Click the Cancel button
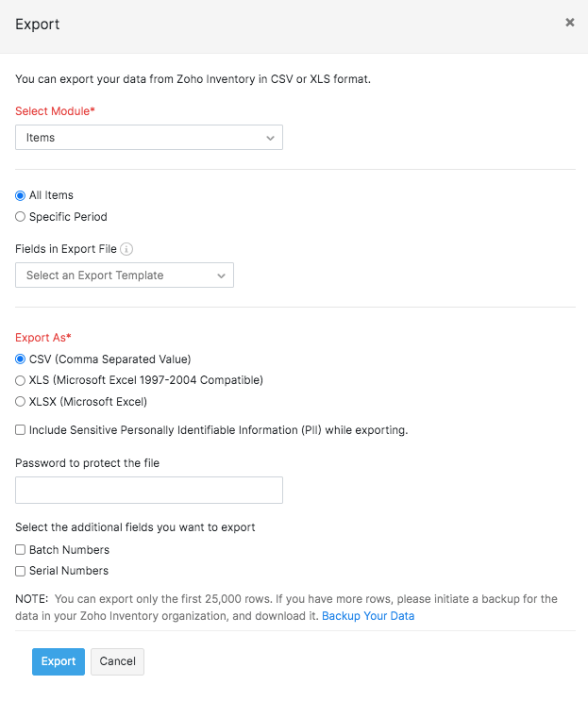Image resolution: width=588 pixels, height=701 pixels. 117,661
